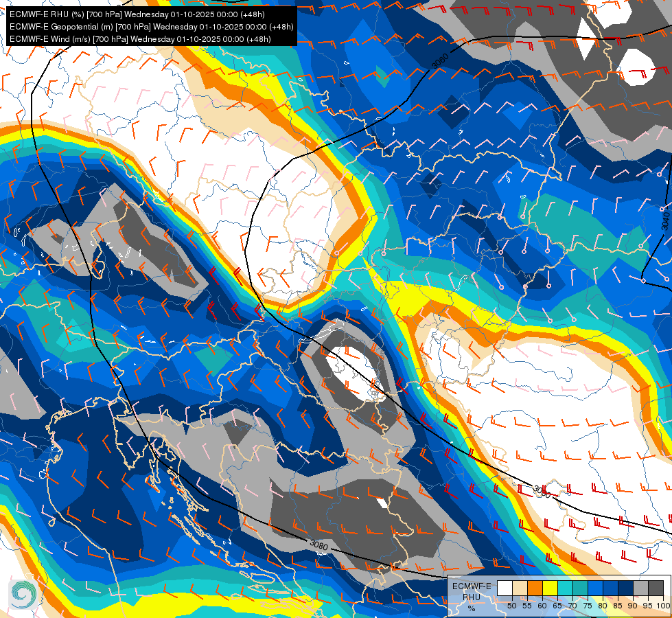Screen dimensions: 672x618
Task: Click the '95' value on the legend scale
Action: pos(648,606)
